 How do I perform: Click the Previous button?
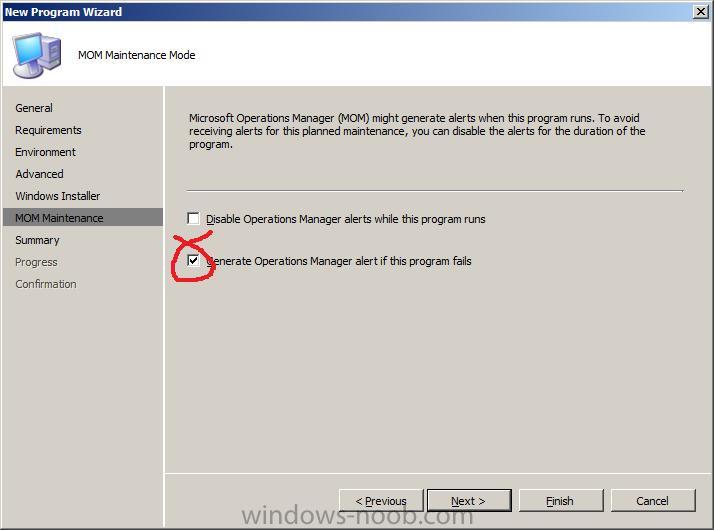(381, 501)
